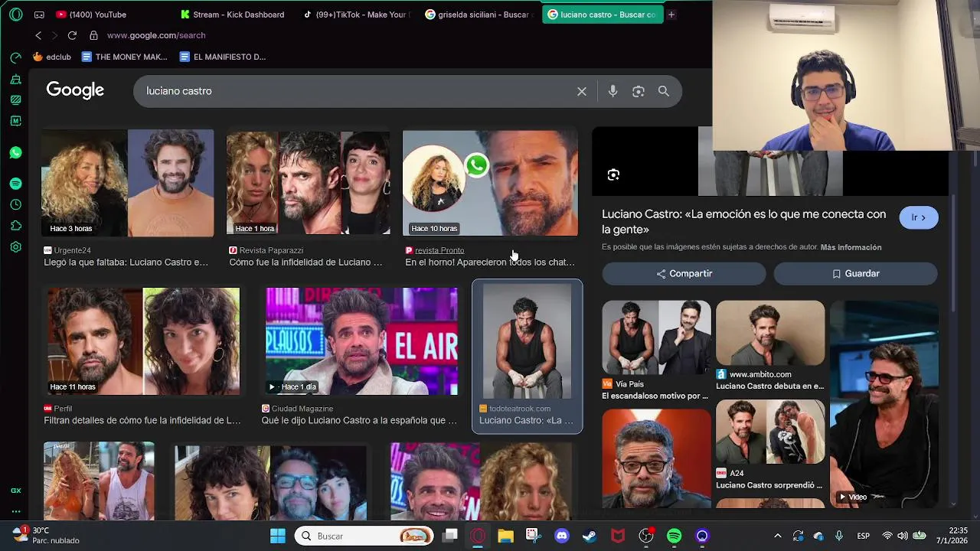Open Urgente24 'Llegó la que faltaba' result
Image resolution: width=980 pixels, height=551 pixels.
(127, 199)
